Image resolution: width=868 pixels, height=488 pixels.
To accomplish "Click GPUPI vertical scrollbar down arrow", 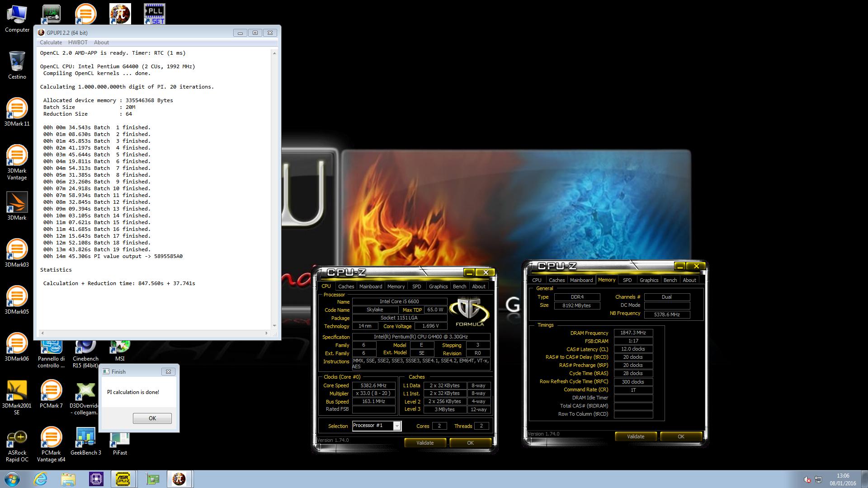I will [x=274, y=325].
